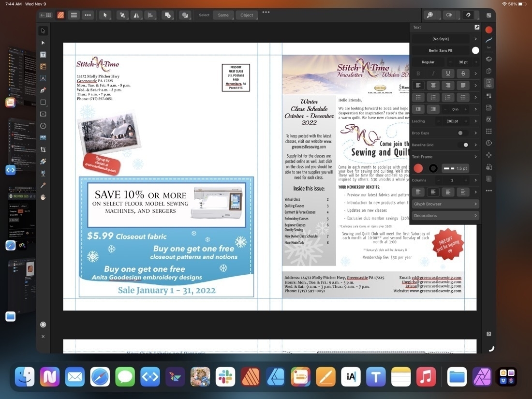Image resolution: width=532 pixels, height=399 pixels.
Task: Expand the Decorations section
Action: (x=444, y=215)
